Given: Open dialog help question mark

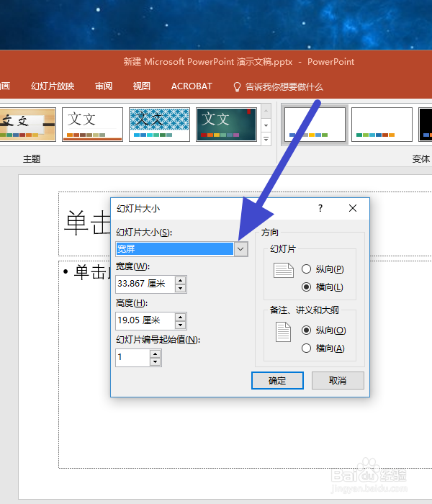Looking at the screenshot, I should point(320,208).
